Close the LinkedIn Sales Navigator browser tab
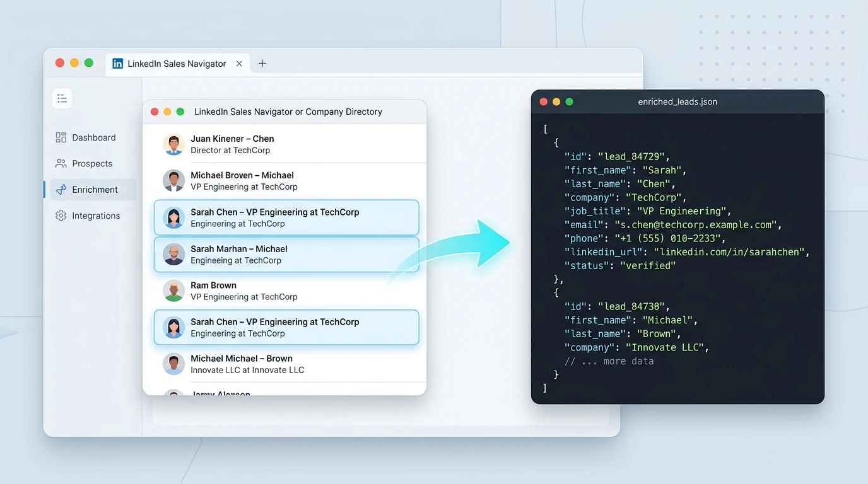The image size is (868, 484). (239, 64)
